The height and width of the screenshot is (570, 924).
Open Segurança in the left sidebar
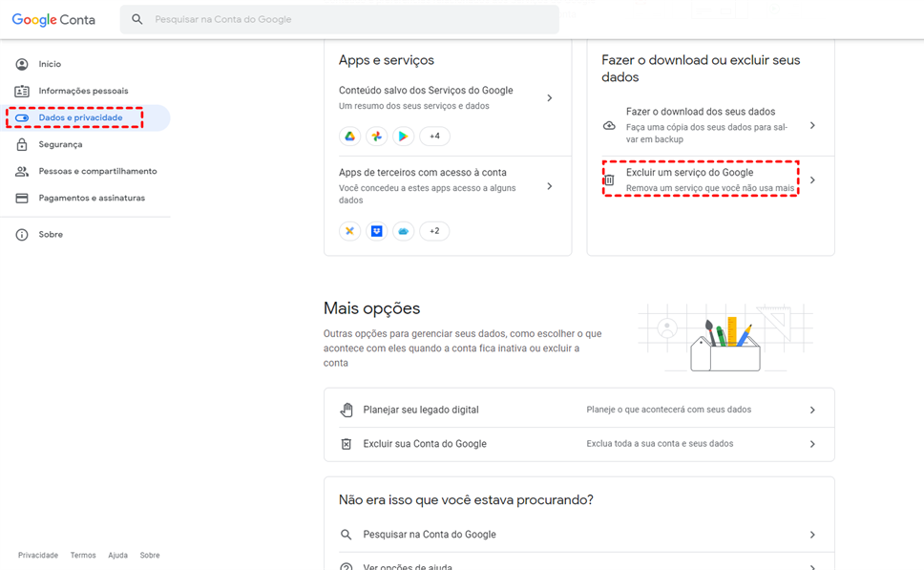pyautogui.click(x=60, y=145)
